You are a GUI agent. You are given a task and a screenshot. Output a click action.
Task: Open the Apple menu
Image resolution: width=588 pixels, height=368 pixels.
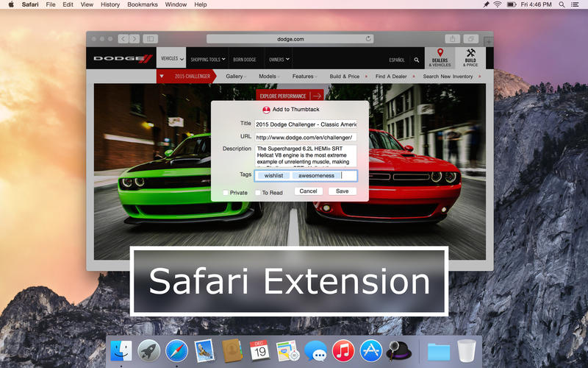[11, 4]
